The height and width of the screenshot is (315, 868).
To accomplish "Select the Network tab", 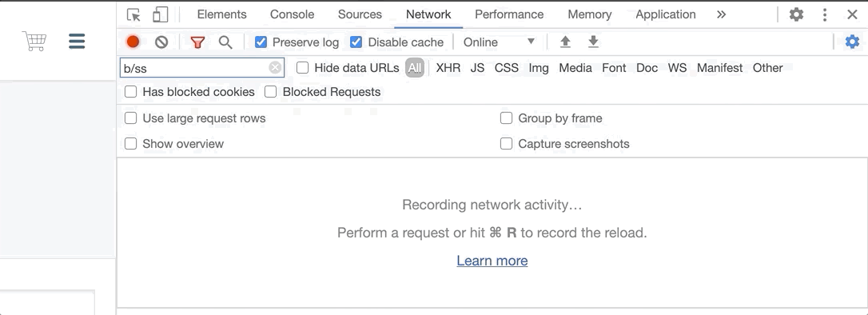I will tap(428, 15).
